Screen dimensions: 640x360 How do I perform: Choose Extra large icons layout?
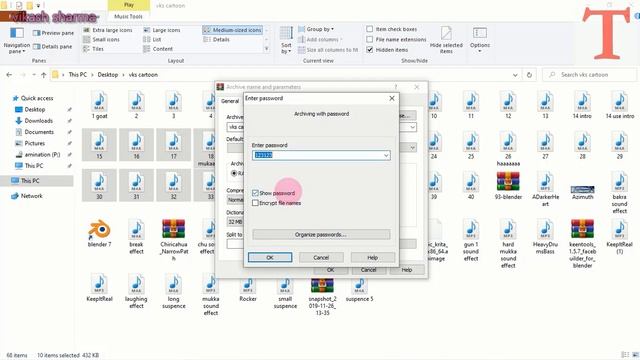tap(108, 30)
